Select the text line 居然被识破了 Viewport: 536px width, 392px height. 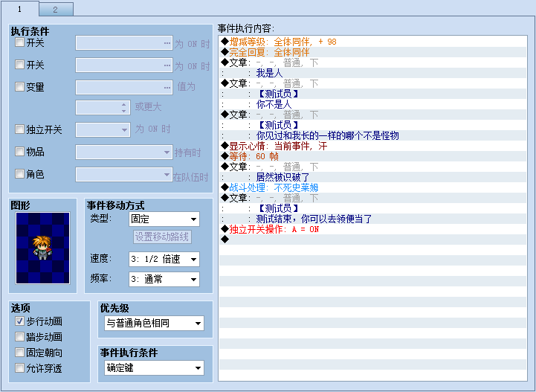[372, 177]
